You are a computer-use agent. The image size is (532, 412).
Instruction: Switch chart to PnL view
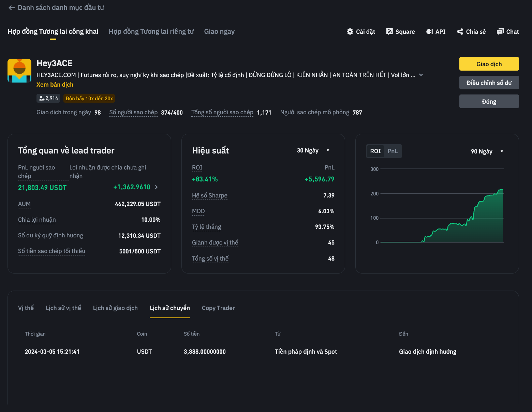pyautogui.click(x=393, y=151)
